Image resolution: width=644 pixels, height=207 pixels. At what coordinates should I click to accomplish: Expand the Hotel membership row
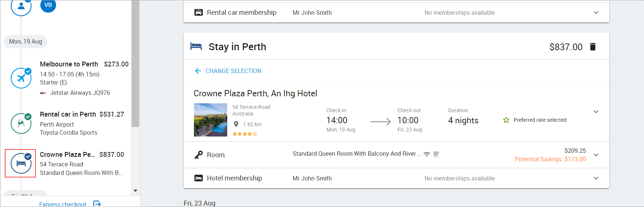(596, 178)
